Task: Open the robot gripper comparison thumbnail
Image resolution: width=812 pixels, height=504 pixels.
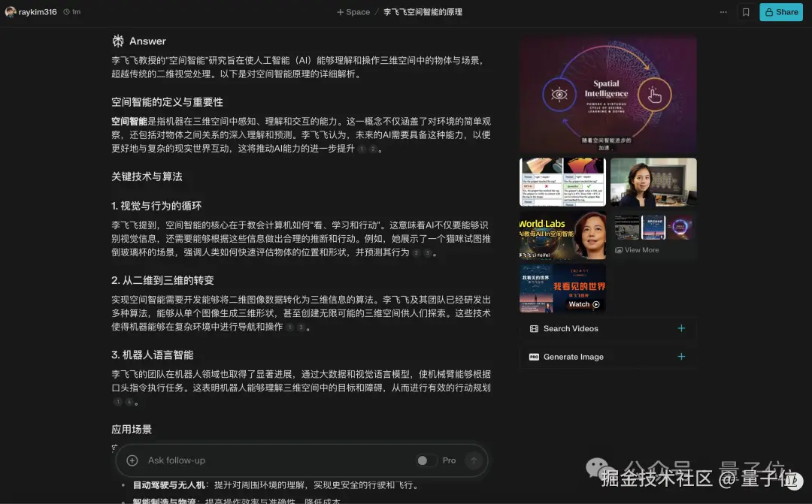Action: (562, 182)
